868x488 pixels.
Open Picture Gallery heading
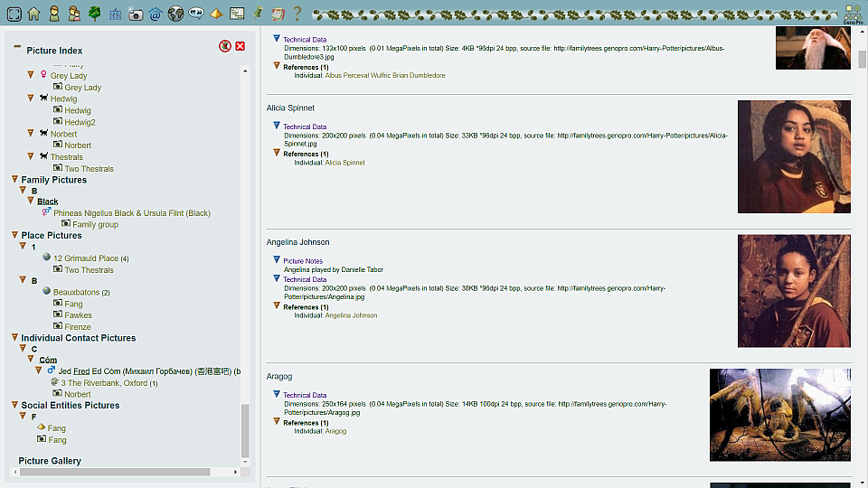[x=50, y=461]
